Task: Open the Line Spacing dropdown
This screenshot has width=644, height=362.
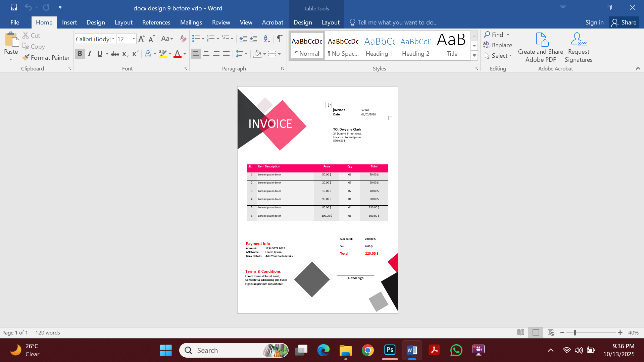Action: pyautogui.click(x=241, y=53)
